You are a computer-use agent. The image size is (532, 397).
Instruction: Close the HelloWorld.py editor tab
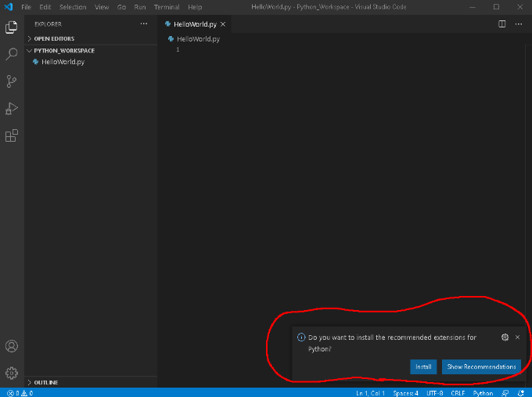tap(223, 24)
